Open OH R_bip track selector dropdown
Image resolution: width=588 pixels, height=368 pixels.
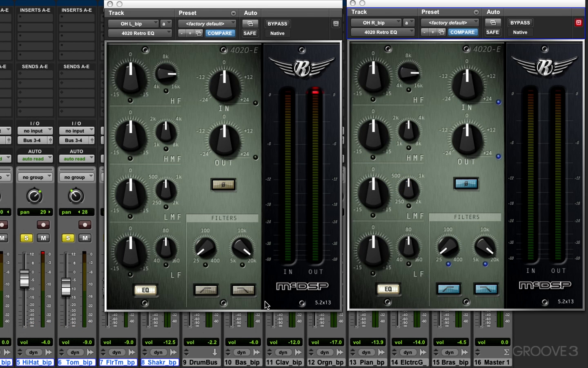376,23
